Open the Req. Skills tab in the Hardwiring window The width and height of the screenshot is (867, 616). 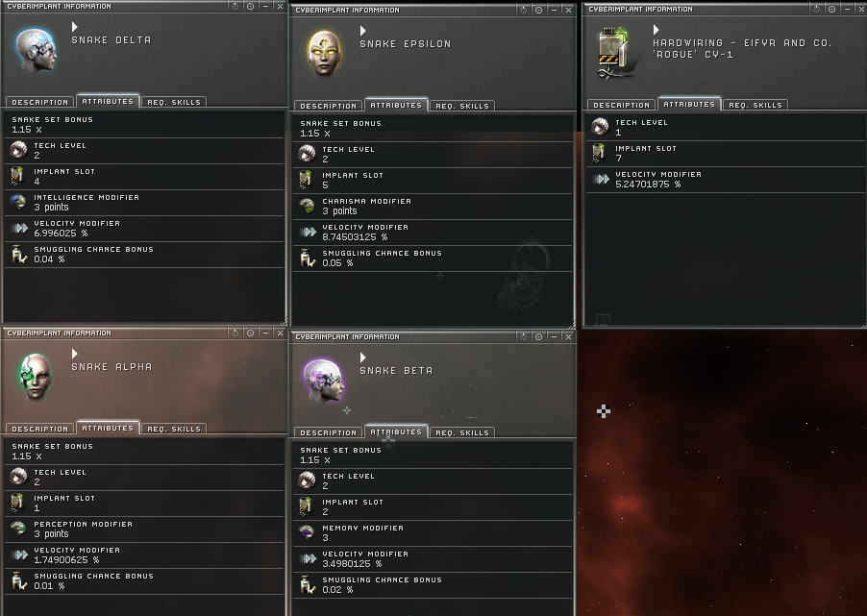[756, 105]
